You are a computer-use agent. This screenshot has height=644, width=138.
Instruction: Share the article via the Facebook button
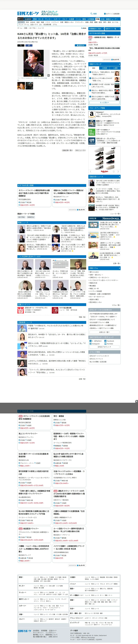[x=29, y=46]
